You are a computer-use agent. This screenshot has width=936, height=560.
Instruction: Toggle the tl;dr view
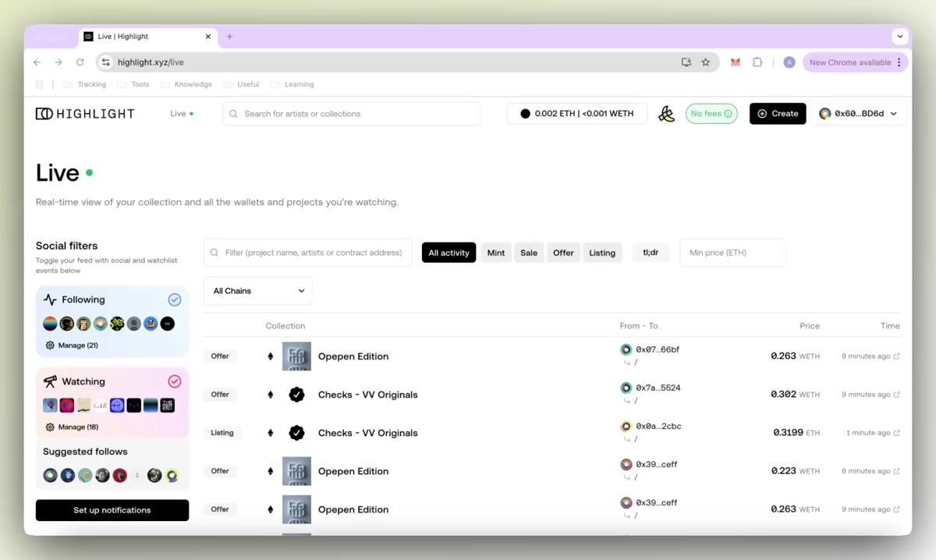click(651, 253)
